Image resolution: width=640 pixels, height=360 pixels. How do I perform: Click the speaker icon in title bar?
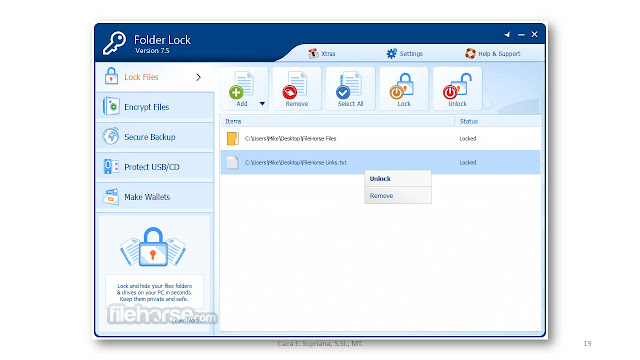pos(507,35)
